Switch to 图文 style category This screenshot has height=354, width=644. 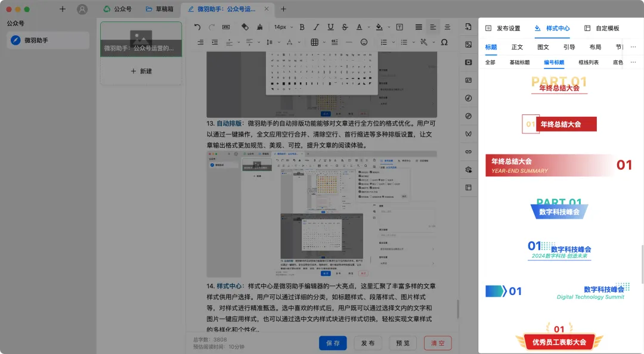click(543, 47)
